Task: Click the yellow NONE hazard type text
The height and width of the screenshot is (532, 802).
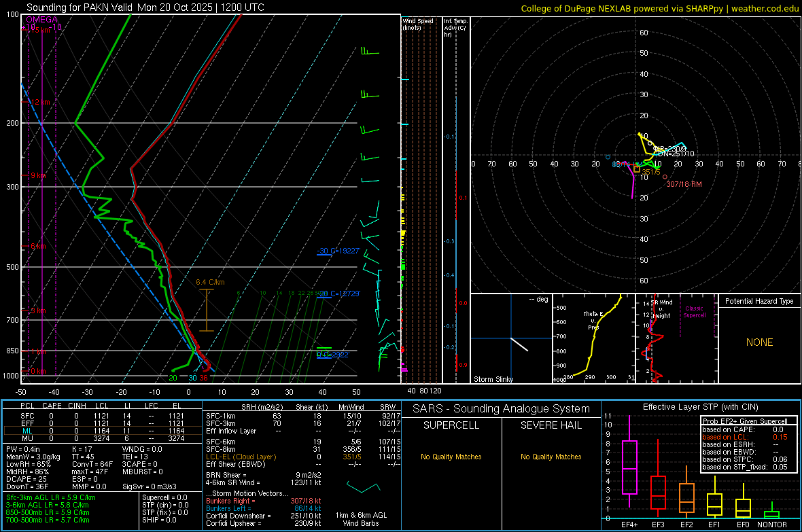Action: click(759, 342)
